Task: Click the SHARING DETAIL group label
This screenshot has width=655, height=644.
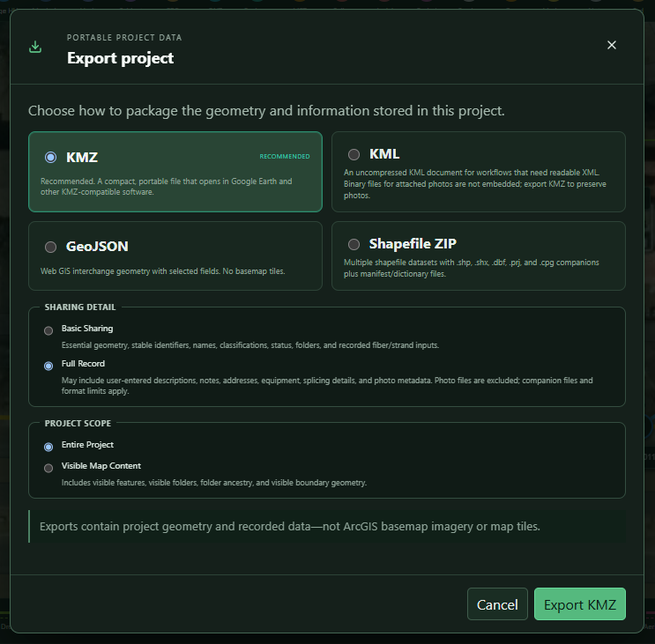Action: tap(80, 307)
